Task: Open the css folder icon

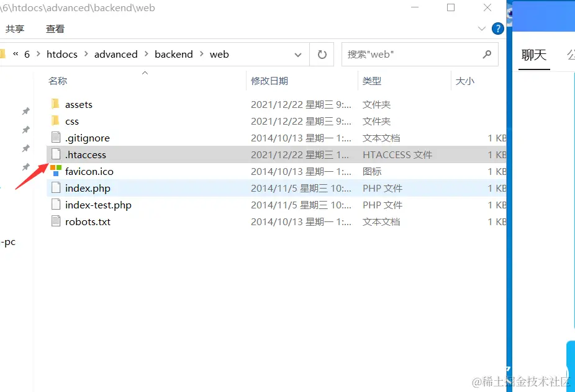Action: click(x=55, y=120)
